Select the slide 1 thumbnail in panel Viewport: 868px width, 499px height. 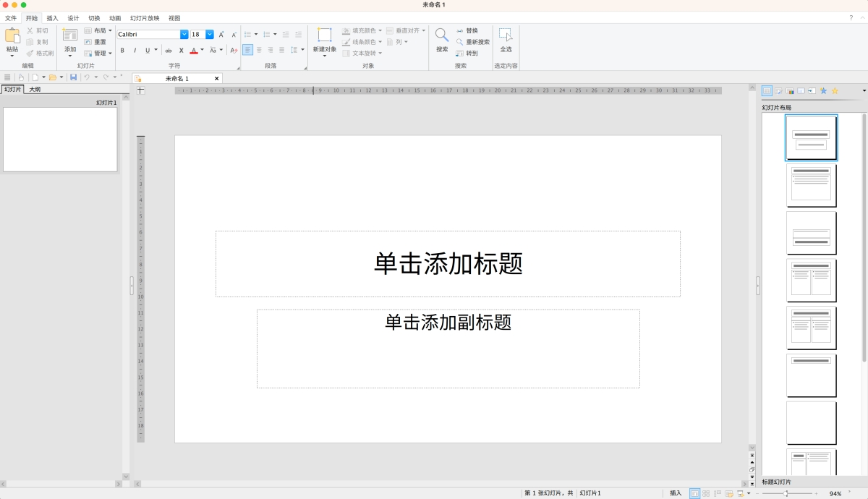click(x=60, y=140)
